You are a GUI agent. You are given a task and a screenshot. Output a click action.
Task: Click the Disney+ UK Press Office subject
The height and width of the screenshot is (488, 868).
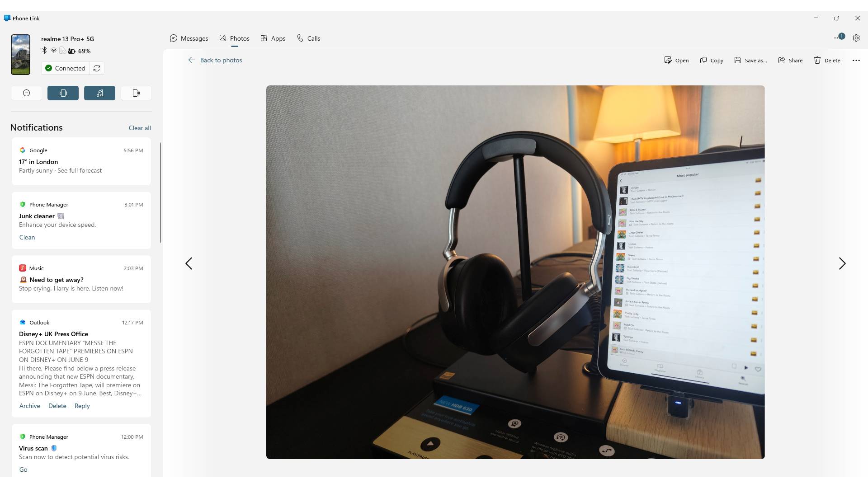point(53,334)
